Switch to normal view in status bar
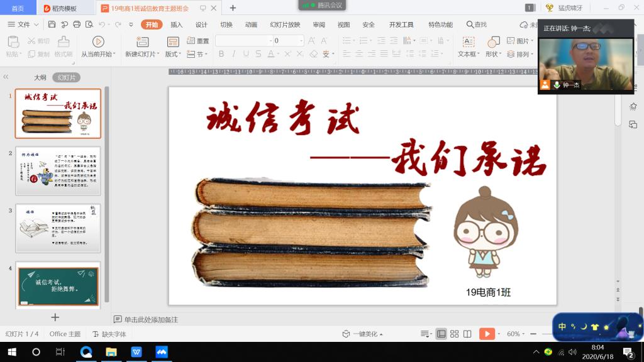The height and width of the screenshot is (362, 644). click(x=441, y=334)
